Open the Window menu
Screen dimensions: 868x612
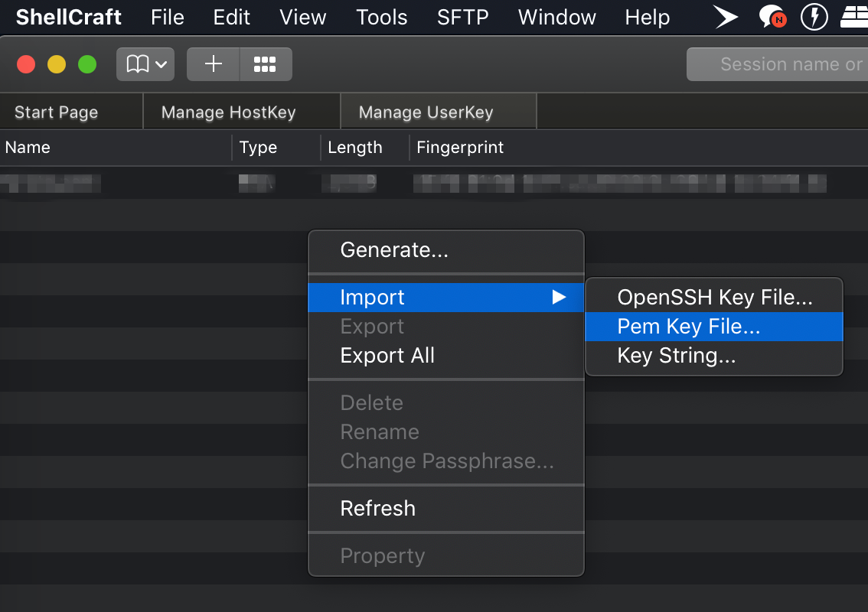(x=557, y=17)
